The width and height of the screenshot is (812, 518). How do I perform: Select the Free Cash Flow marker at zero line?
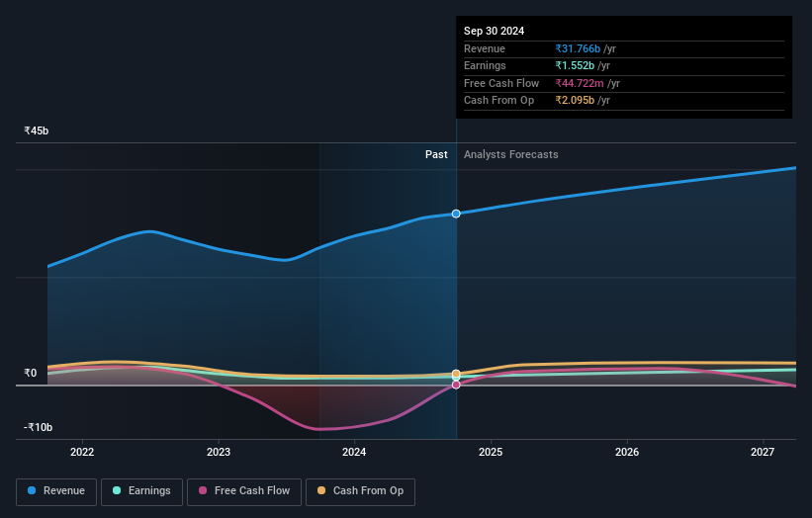coord(456,385)
